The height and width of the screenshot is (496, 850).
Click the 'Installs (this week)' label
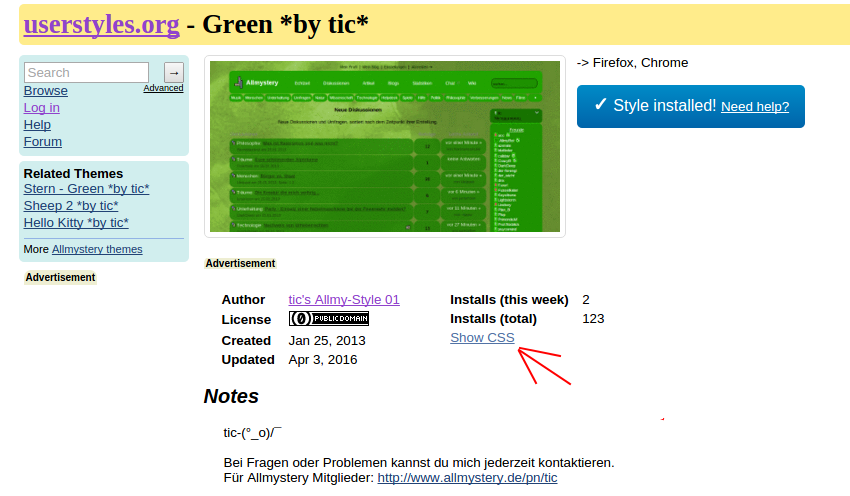(x=509, y=300)
